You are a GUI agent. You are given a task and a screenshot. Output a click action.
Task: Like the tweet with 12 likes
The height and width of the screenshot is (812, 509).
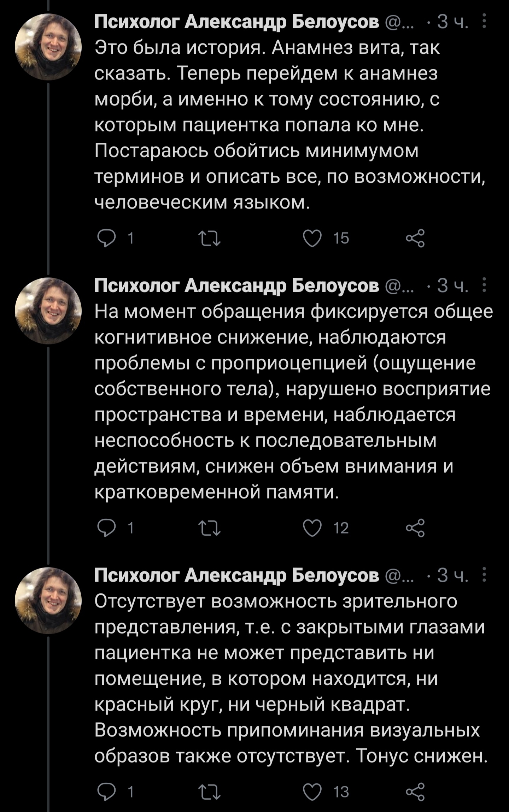point(312,528)
